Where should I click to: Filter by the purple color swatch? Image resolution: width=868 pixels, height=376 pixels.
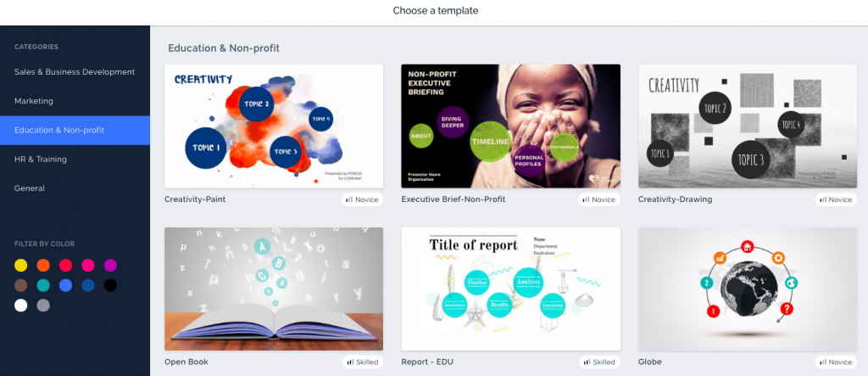coord(111,265)
